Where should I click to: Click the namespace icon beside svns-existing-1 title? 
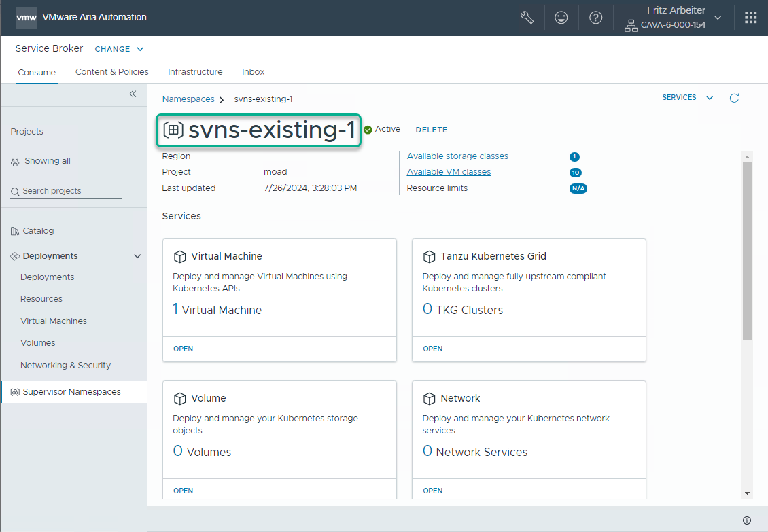point(173,130)
